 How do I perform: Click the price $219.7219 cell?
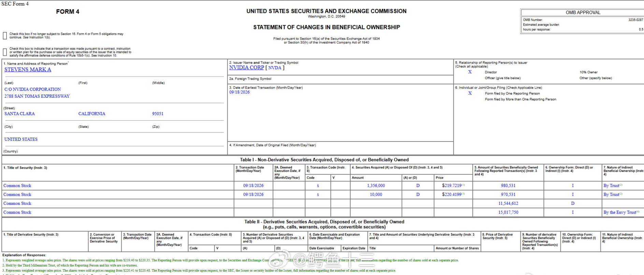point(453,185)
